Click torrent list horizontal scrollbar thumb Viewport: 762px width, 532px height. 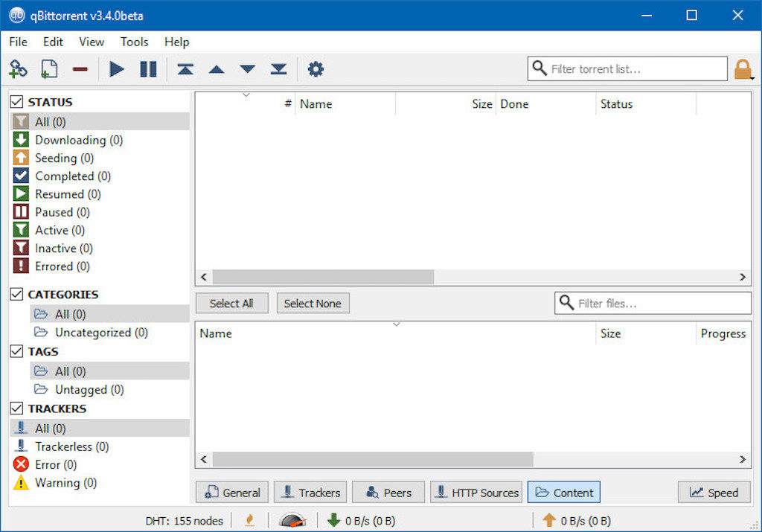pyautogui.click(x=323, y=277)
